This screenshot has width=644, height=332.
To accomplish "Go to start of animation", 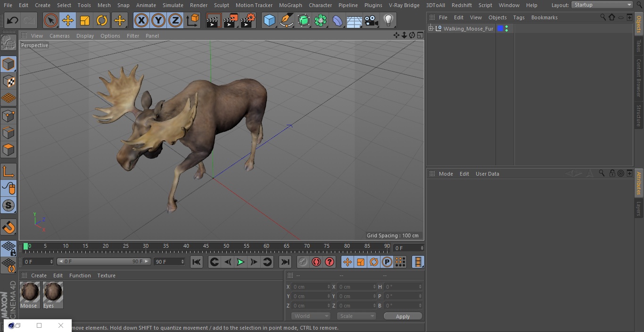I will pyautogui.click(x=197, y=262).
